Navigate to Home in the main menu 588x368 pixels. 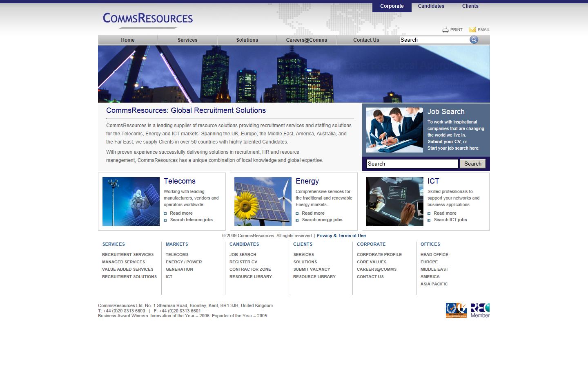pyautogui.click(x=127, y=40)
